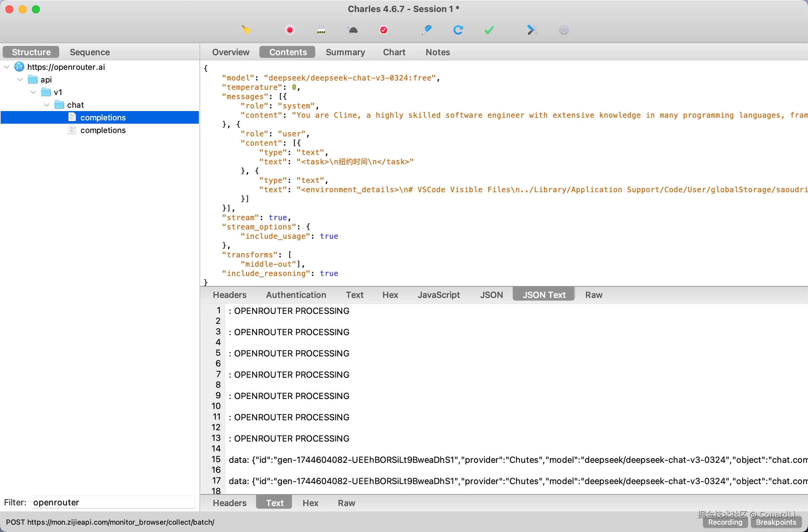The image size is (808, 532).
Task: Toggle the red record button
Action: (290, 30)
